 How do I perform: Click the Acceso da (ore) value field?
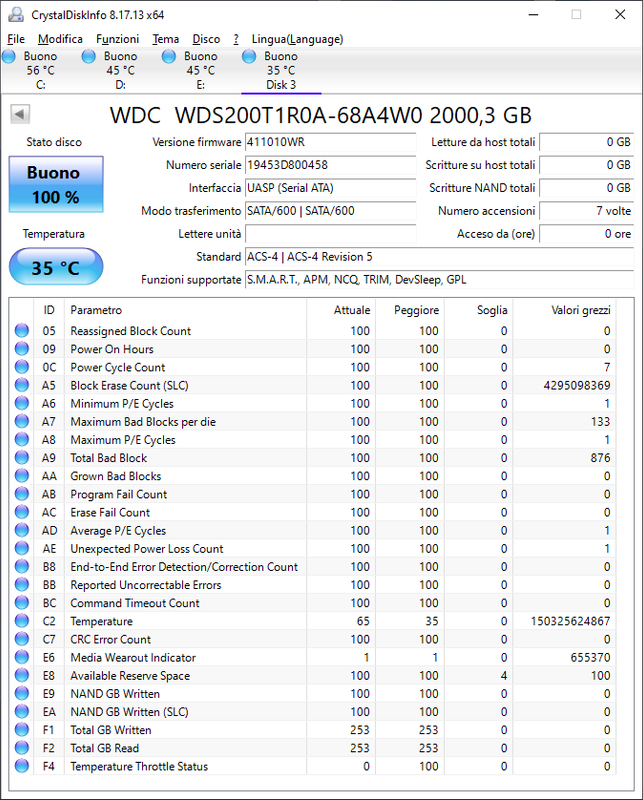[586, 234]
